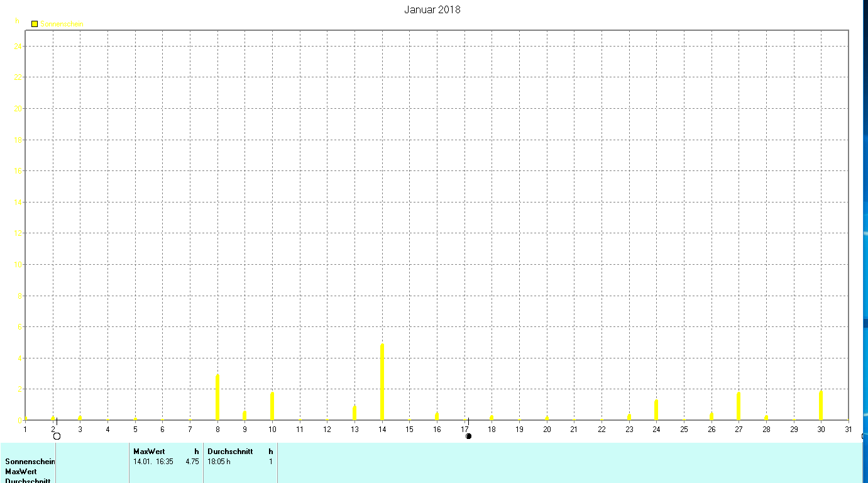Click the MaxWert row label at left
Viewport: 868px width, 483px height.
21,472
